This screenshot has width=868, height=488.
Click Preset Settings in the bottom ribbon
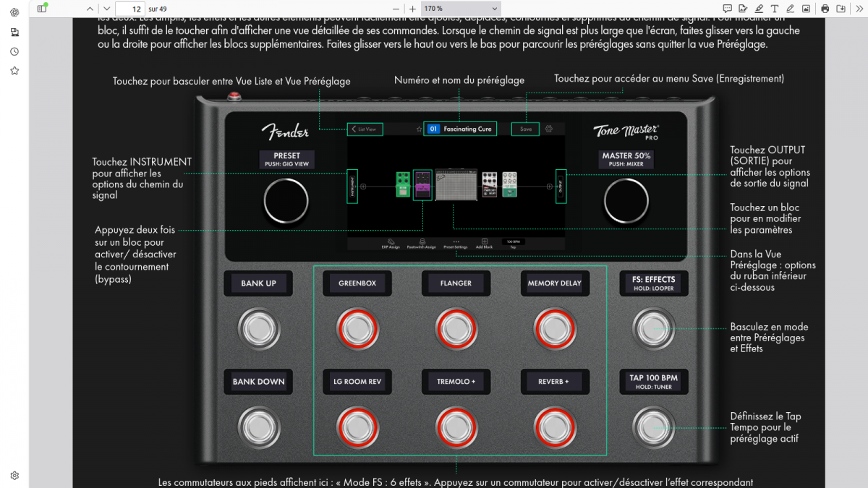click(456, 244)
